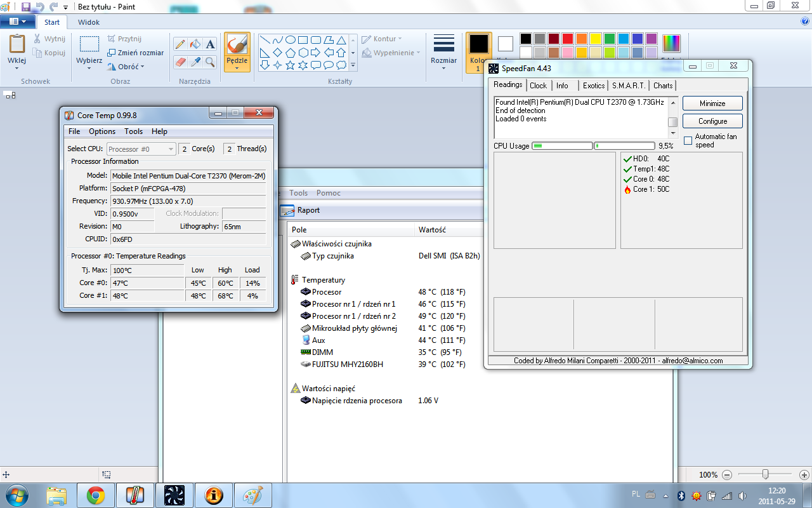The width and height of the screenshot is (812, 508).
Task: Pick the red color swatch
Action: point(568,39)
